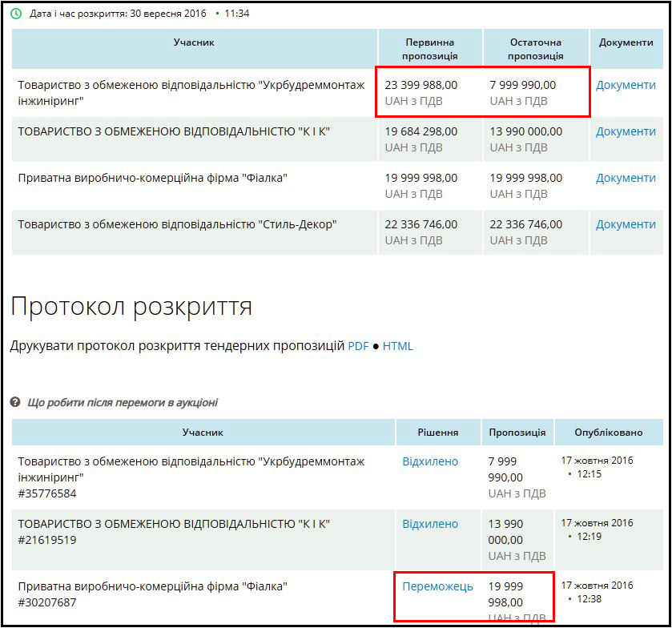Open Документи link for К І К
Viewport: 672px width, 628px height.
point(626,131)
